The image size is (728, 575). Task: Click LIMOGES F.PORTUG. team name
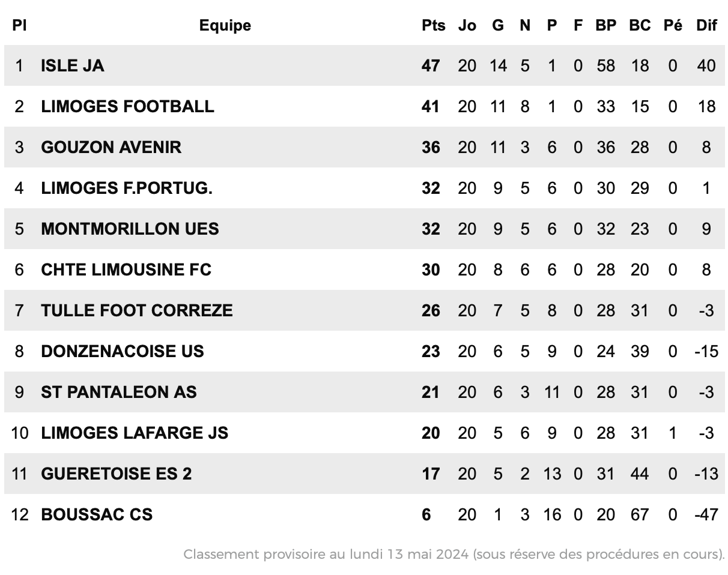(127, 188)
